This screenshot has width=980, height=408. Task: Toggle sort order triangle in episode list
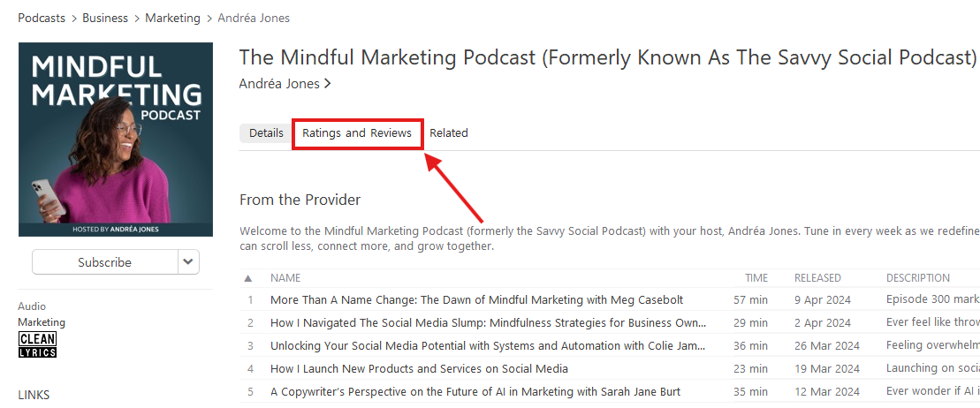point(248,278)
